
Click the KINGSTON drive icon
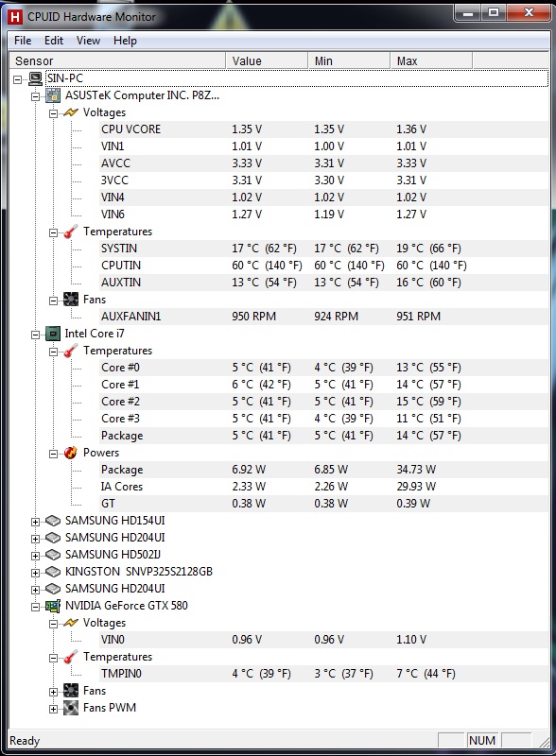point(53,572)
